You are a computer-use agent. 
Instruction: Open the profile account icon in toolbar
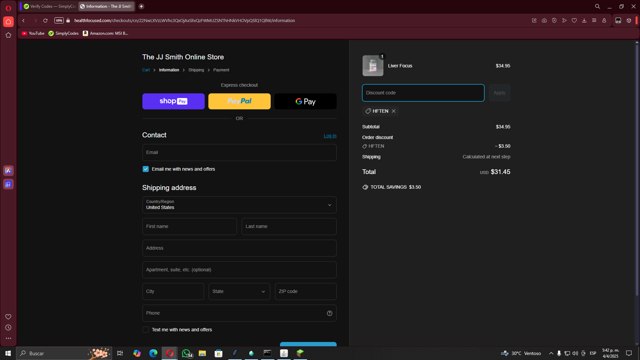coord(604,20)
